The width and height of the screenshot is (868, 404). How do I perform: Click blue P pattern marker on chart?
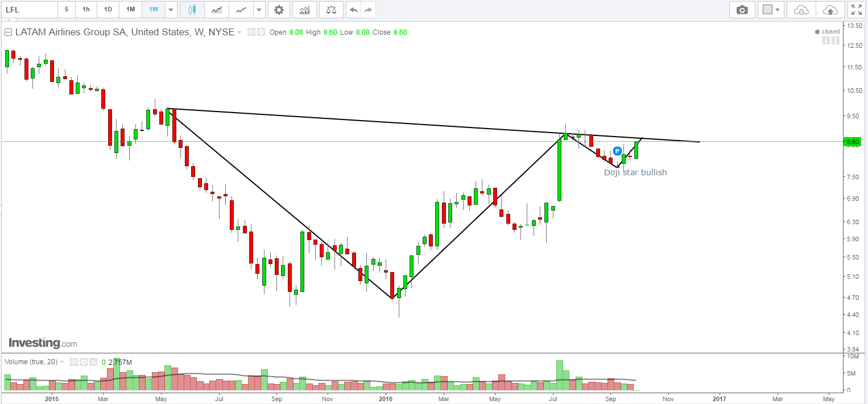[617, 151]
